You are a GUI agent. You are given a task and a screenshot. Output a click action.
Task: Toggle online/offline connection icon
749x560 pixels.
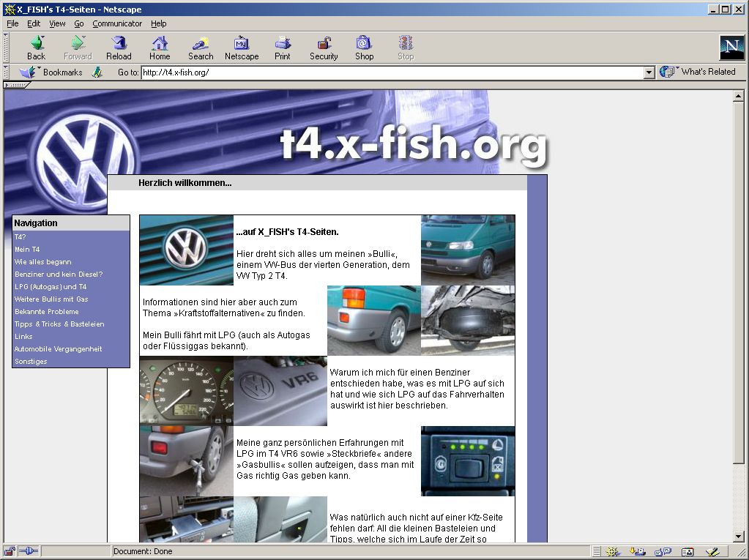click(x=28, y=551)
